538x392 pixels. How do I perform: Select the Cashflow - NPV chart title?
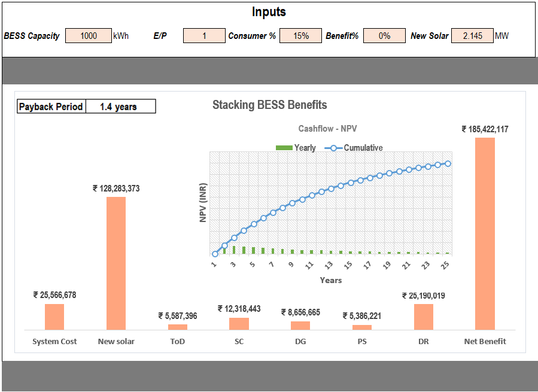(327, 129)
